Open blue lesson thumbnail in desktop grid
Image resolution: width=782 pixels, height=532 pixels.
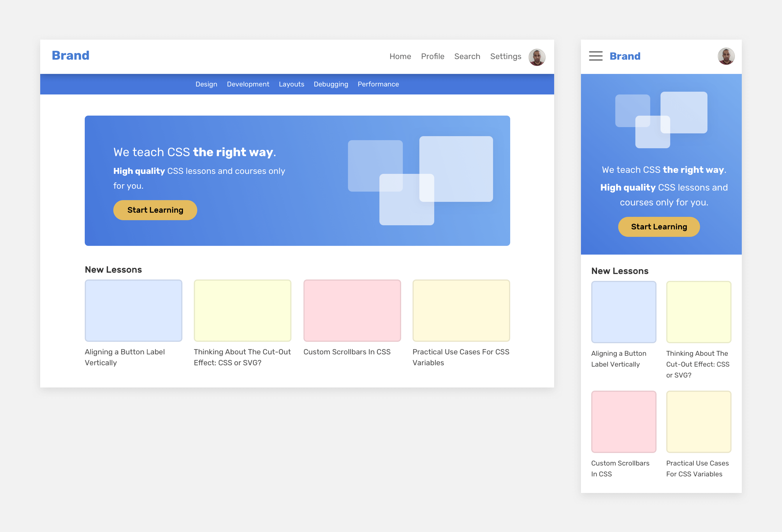click(133, 311)
